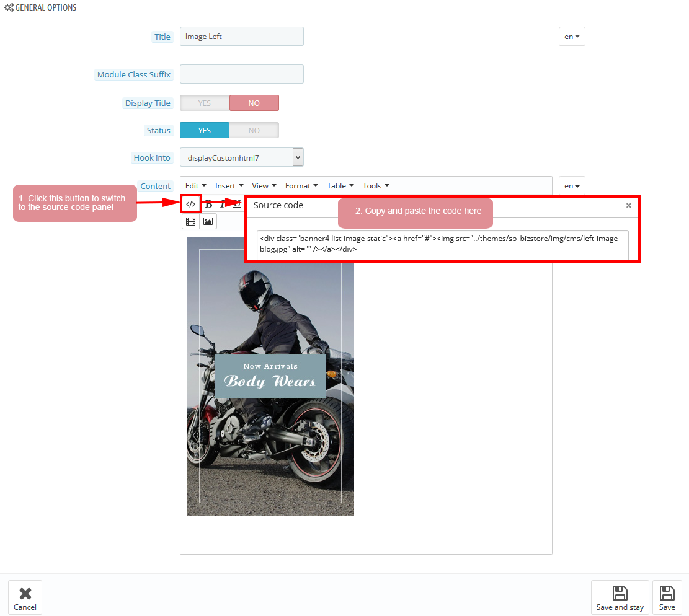Set Display Title to YES
689x616 pixels.
click(204, 103)
